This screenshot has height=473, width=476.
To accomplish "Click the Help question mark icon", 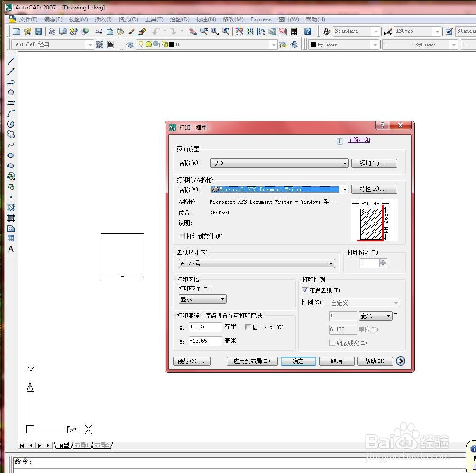I will pos(308,31).
